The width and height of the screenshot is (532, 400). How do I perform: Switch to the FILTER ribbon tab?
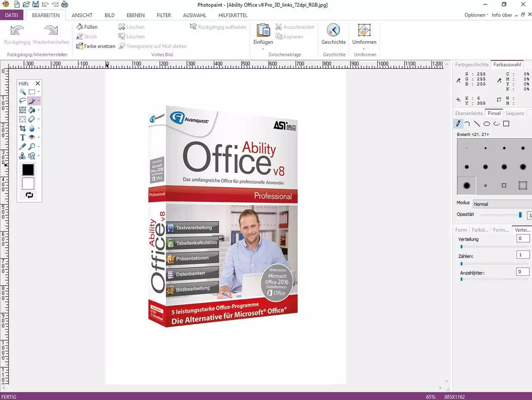pyautogui.click(x=164, y=15)
